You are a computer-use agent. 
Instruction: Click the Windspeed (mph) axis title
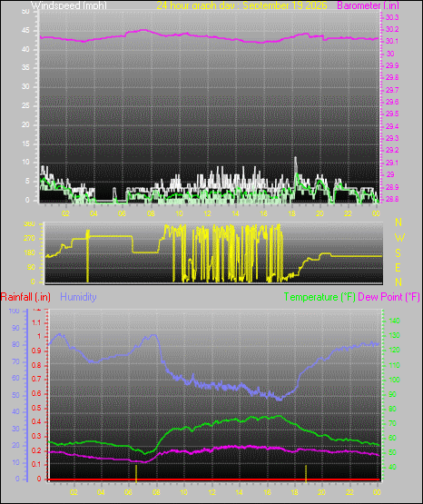pos(69,5)
